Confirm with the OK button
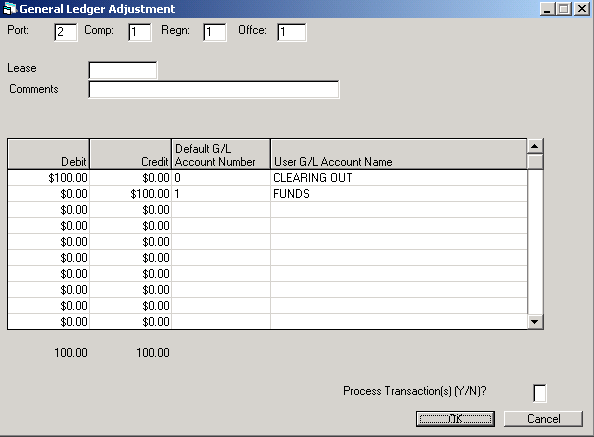The width and height of the screenshot is (594, 437). (x=455, y=419)
